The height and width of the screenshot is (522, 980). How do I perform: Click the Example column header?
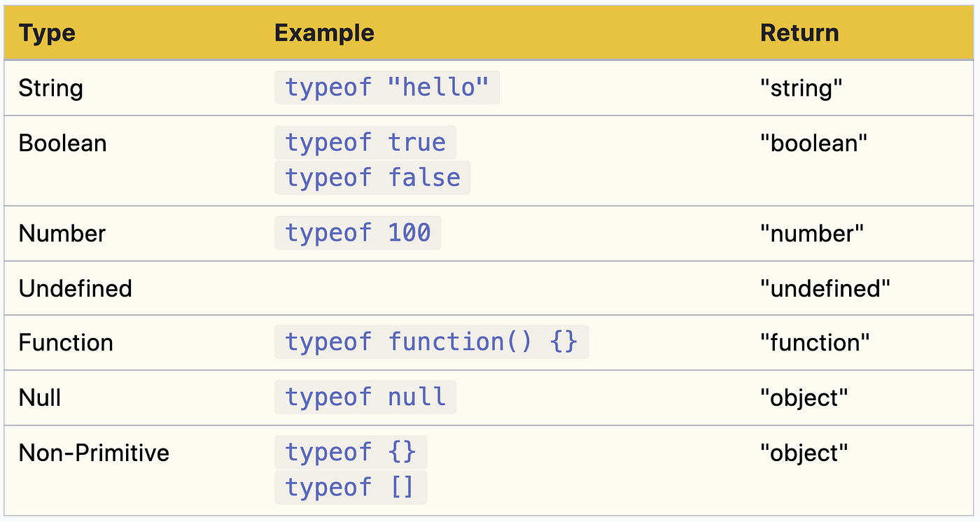pos(324,33)
